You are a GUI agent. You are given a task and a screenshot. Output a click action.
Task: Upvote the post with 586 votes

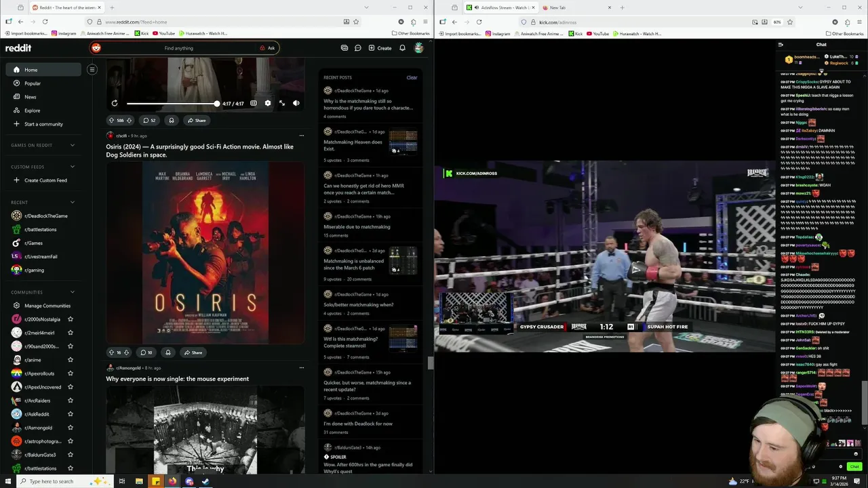(x=112, y=120)
